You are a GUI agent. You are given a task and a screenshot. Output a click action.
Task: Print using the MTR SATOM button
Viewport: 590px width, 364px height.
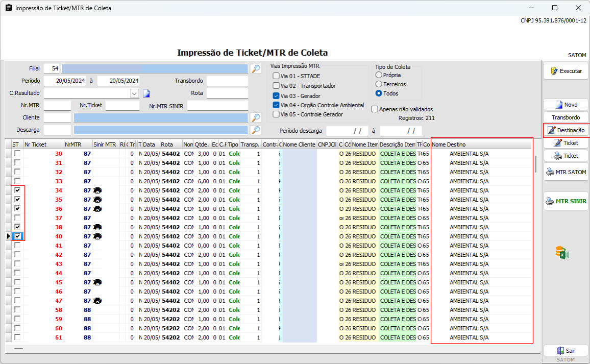(566, 172)
